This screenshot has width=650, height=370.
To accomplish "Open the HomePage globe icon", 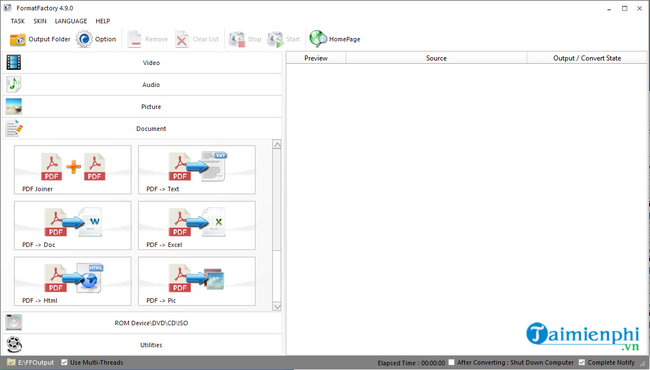I will point(318,39).
